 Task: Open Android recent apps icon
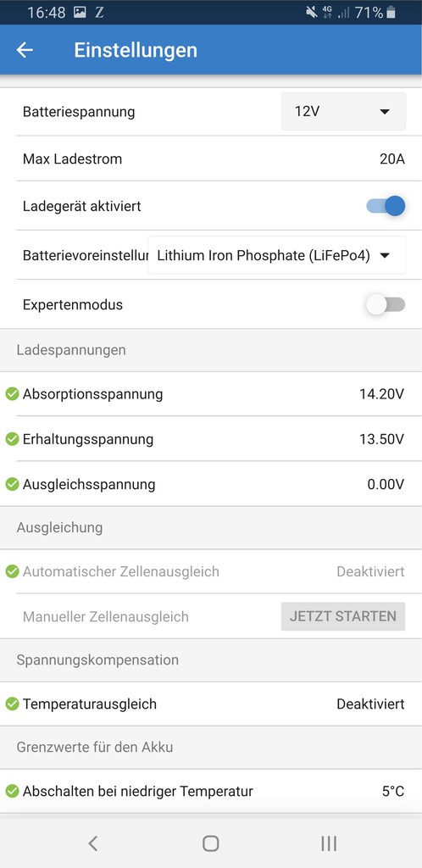[x=329, y=843]
